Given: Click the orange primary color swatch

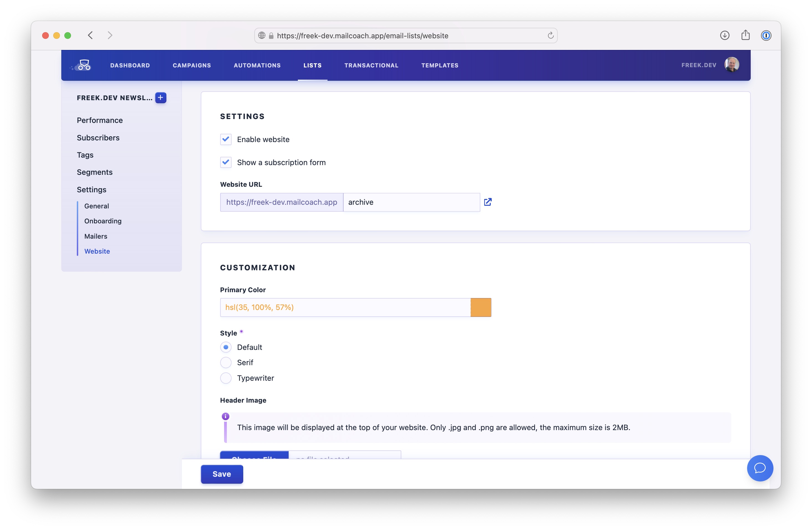Looking at the screenshot, I should click(481, 307).
